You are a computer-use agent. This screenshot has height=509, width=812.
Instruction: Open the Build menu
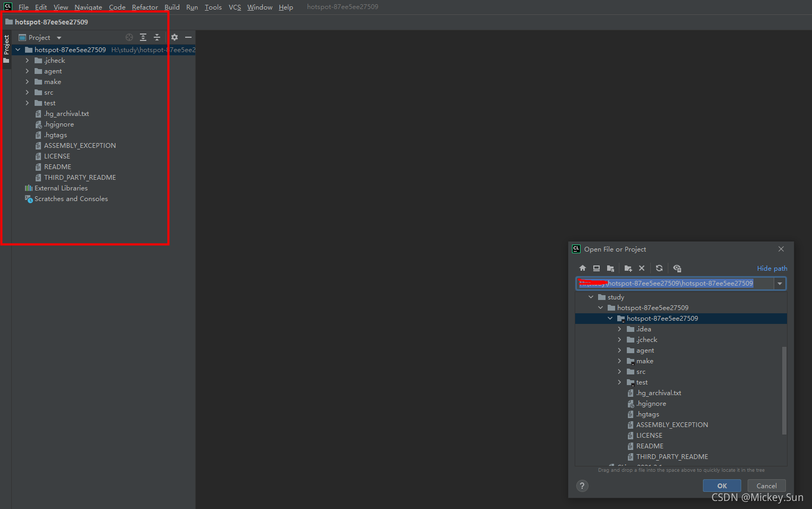tap(172, 7)
